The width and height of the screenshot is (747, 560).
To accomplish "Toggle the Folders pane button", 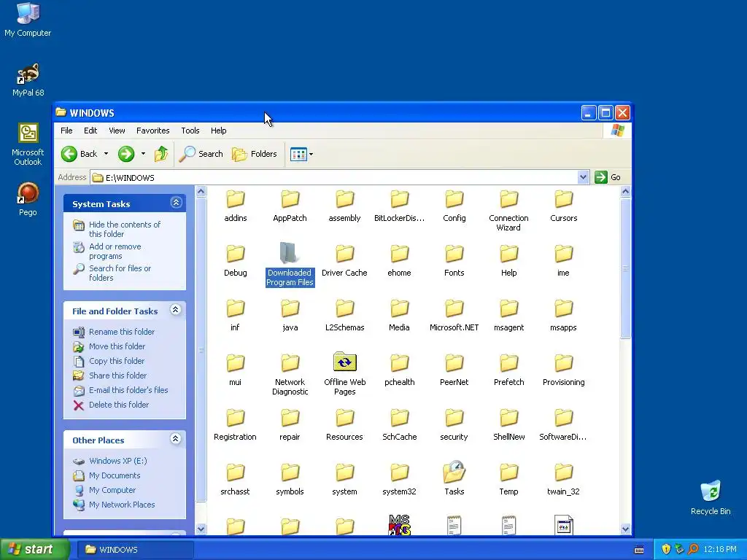I will (255, 154).
